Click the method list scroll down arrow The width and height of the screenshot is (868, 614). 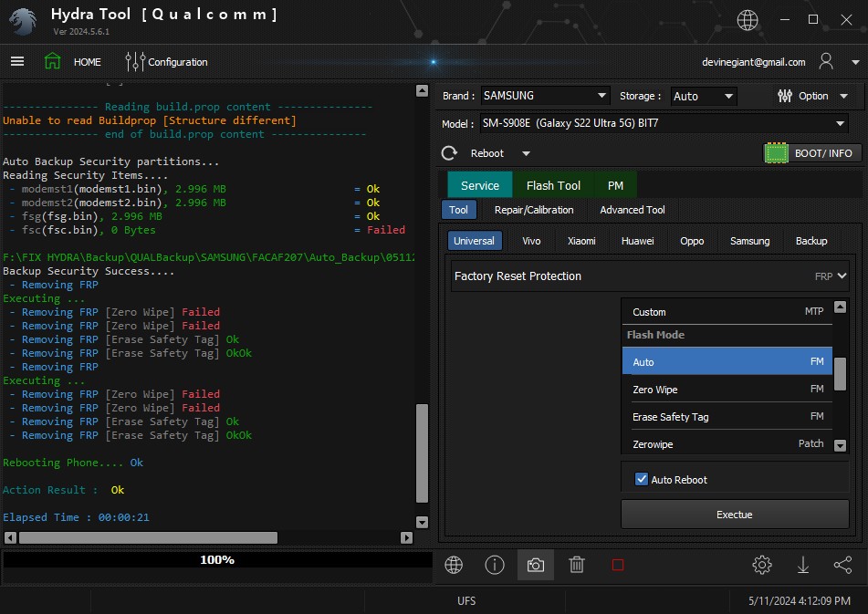point(840,445)
